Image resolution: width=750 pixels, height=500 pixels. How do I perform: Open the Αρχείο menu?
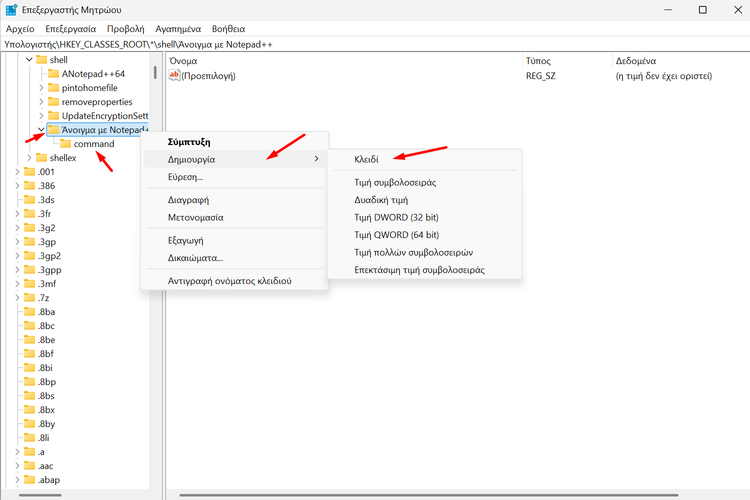[x=20, y=29]
